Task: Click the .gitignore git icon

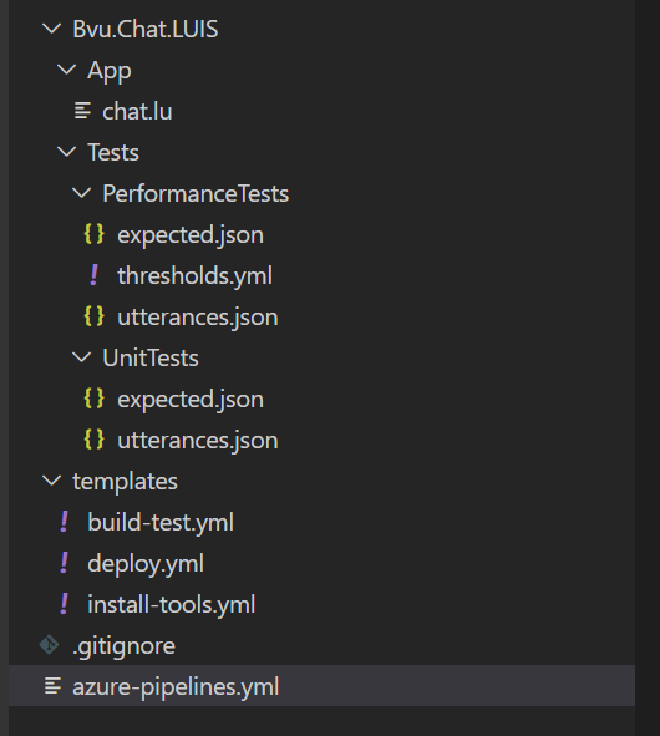Action: point(50,646)
